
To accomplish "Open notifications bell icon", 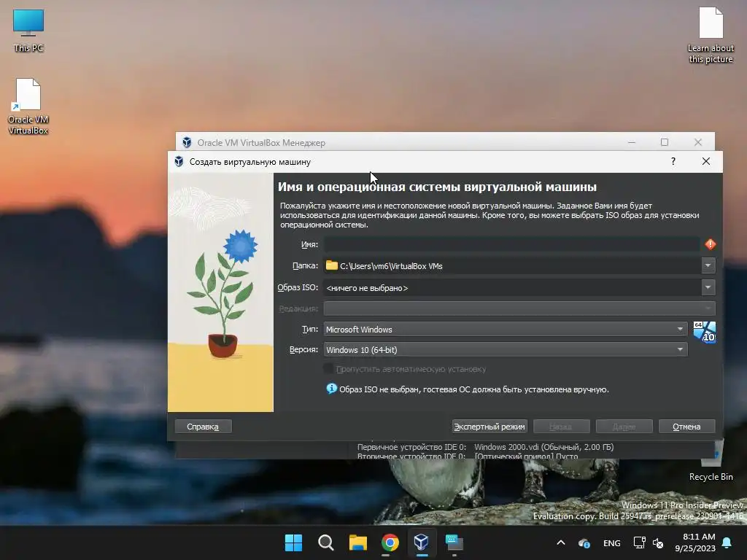I will click(x=727, y=542).
